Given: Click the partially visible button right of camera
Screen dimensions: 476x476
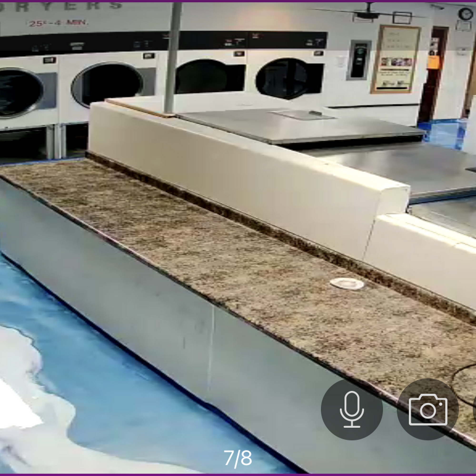Looking at the screenshot, I should pyautogui.click(x=474, y=409).
